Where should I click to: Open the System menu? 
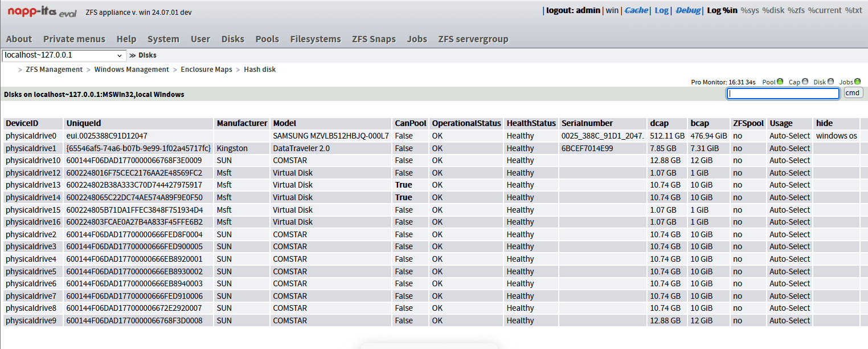[x=163, y=39]
